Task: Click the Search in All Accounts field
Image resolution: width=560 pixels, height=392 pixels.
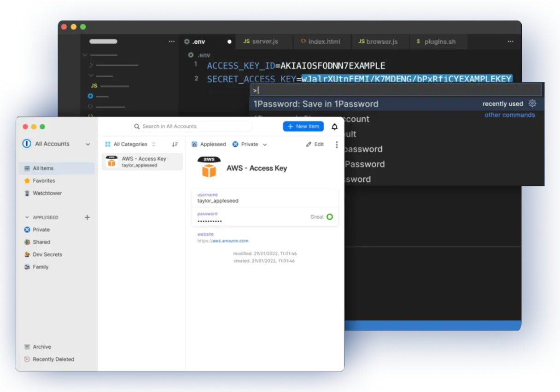Action: pyautogui.click(x=192, y=127)
